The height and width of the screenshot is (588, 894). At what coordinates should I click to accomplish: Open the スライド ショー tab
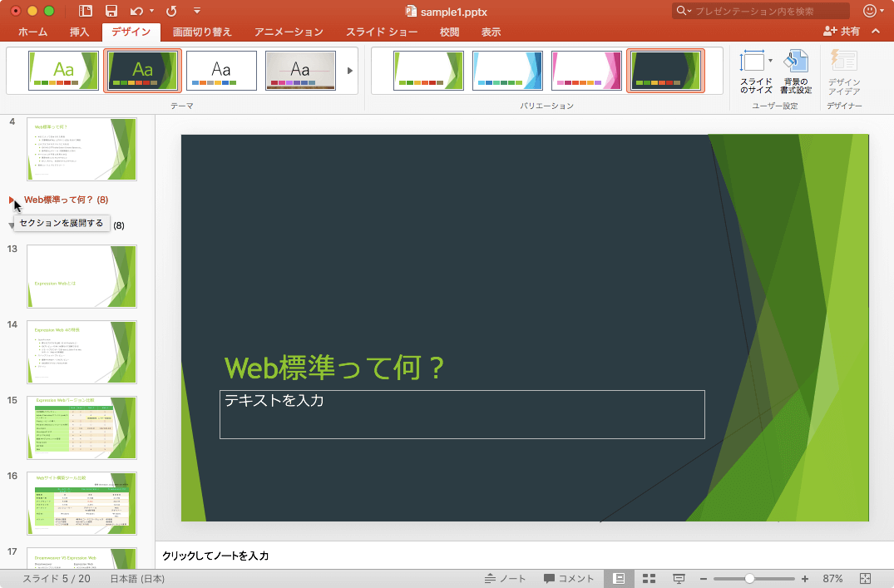click(382, 32)
